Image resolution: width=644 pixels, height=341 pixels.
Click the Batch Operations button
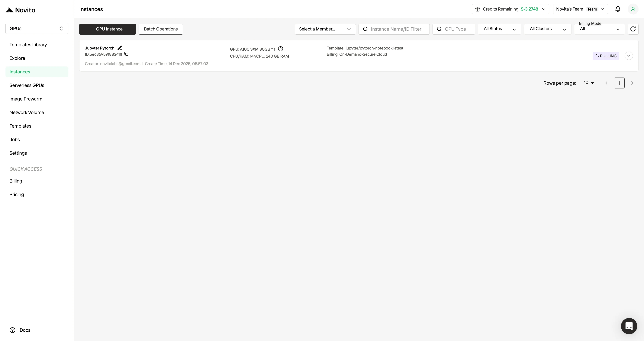tap(160, 29)
